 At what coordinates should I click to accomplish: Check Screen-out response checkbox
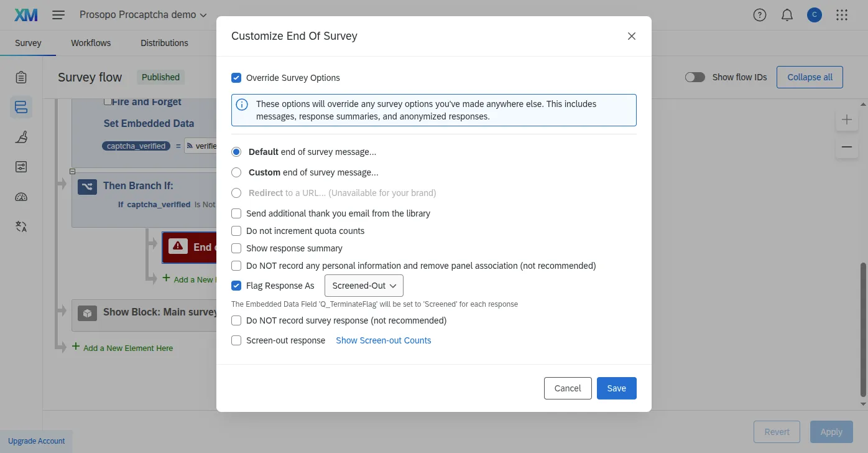(236, 340)
